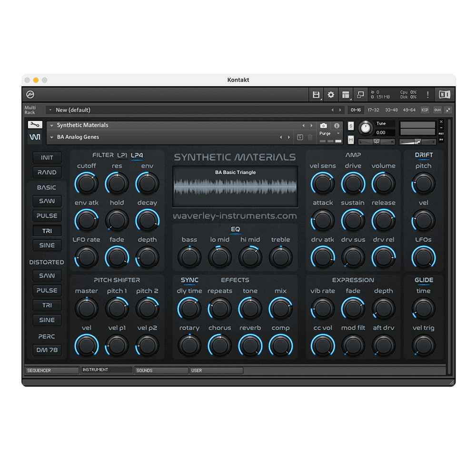Click the Tune knob
Screen dimensions: 476x476
(366, 128)
